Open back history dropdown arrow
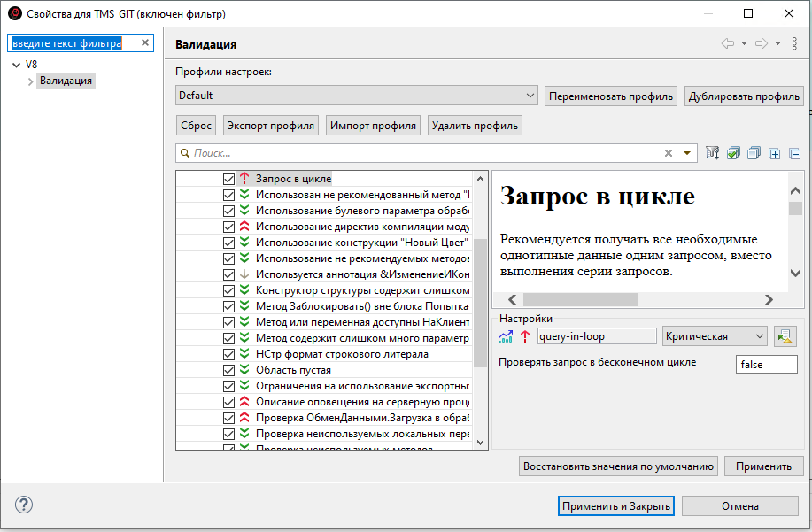The width and height of the screenshot is (812, 532). (x=744, y=43)
